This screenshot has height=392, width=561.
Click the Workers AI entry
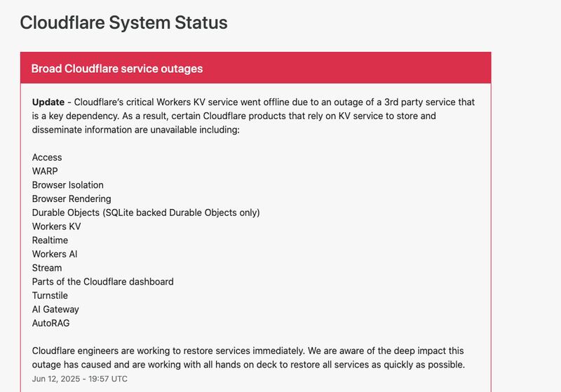click(x=55, y=254)
